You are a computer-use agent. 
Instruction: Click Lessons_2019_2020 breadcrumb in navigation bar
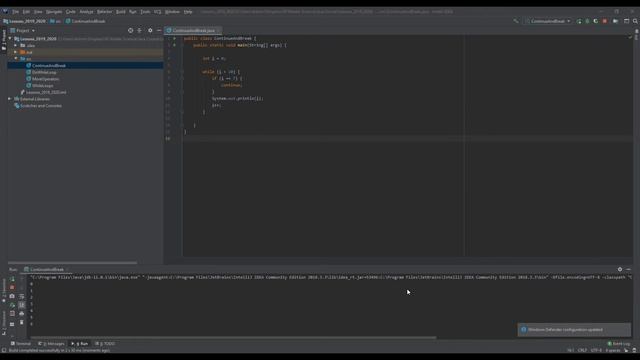click(24, 21)
